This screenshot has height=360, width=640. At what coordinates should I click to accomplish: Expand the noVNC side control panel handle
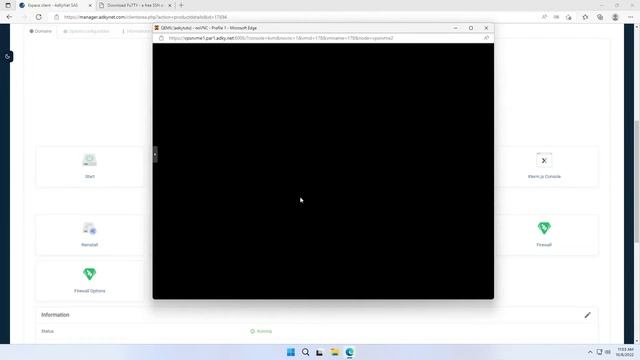click(155, 154)
